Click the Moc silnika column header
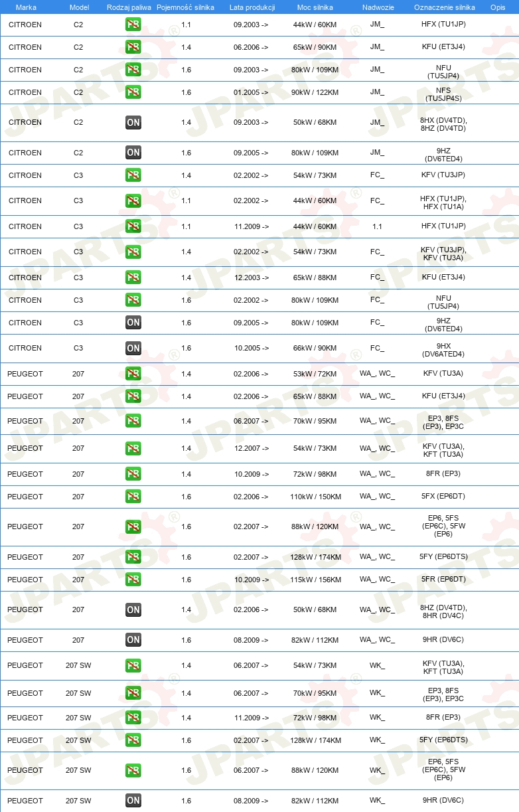Viewport: 519px width, 812px height. point(315,7)
